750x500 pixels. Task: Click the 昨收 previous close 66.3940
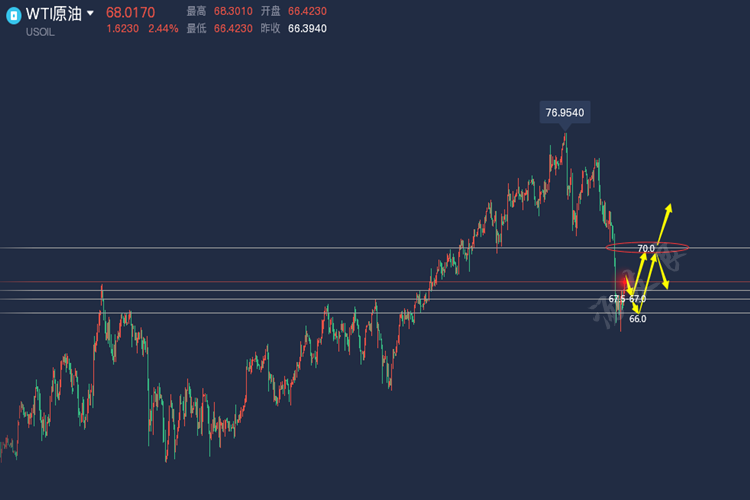(307, 29)
